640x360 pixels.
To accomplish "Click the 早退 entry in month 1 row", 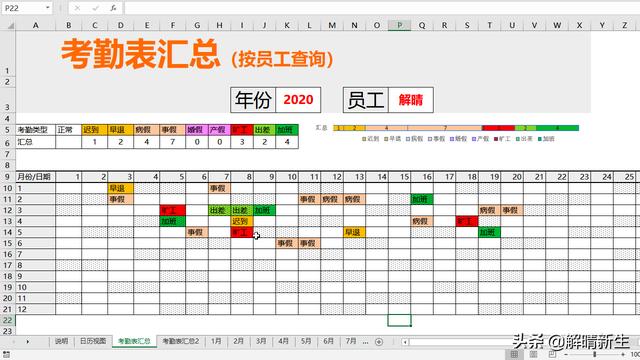I will click(x=120, y=188).
